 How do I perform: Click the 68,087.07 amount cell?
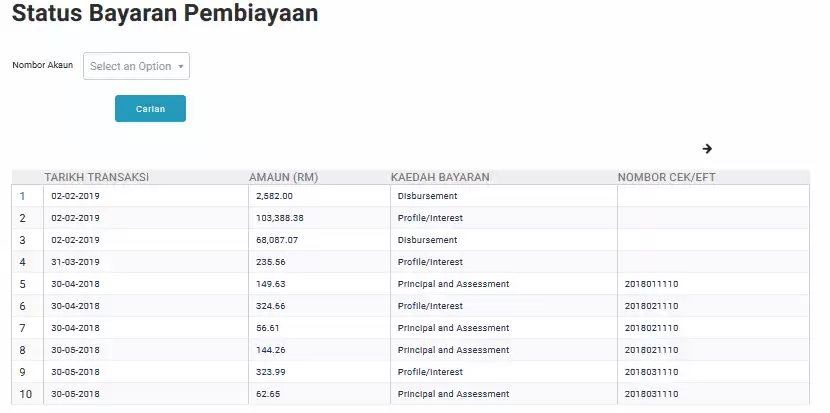click(277, 240)
